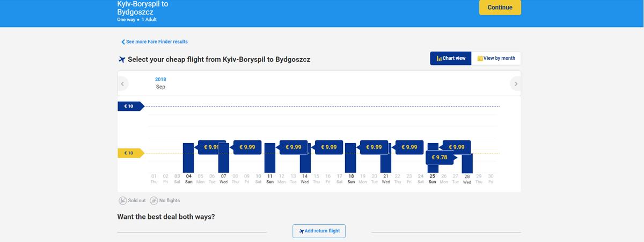Click the airplane icon beside the heading
This screenshot has height=242, width=644.
(121, 59)
